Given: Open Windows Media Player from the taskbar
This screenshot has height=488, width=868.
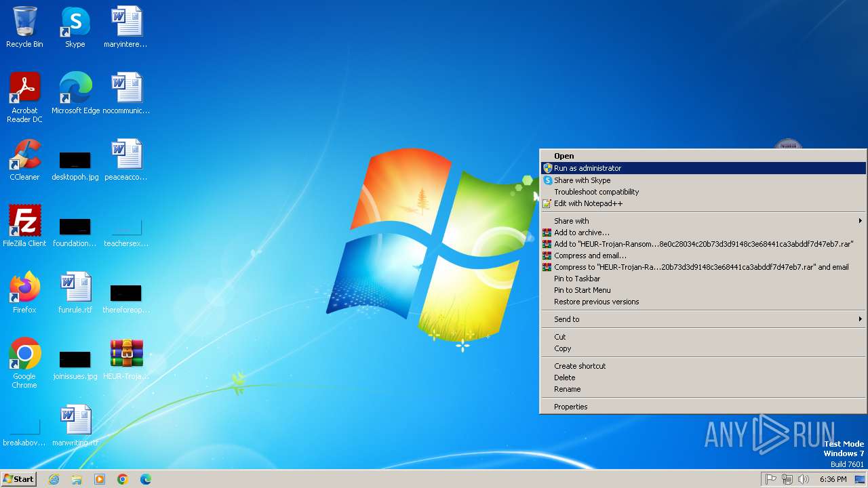Looking at the screenshot, I should 100,479.
